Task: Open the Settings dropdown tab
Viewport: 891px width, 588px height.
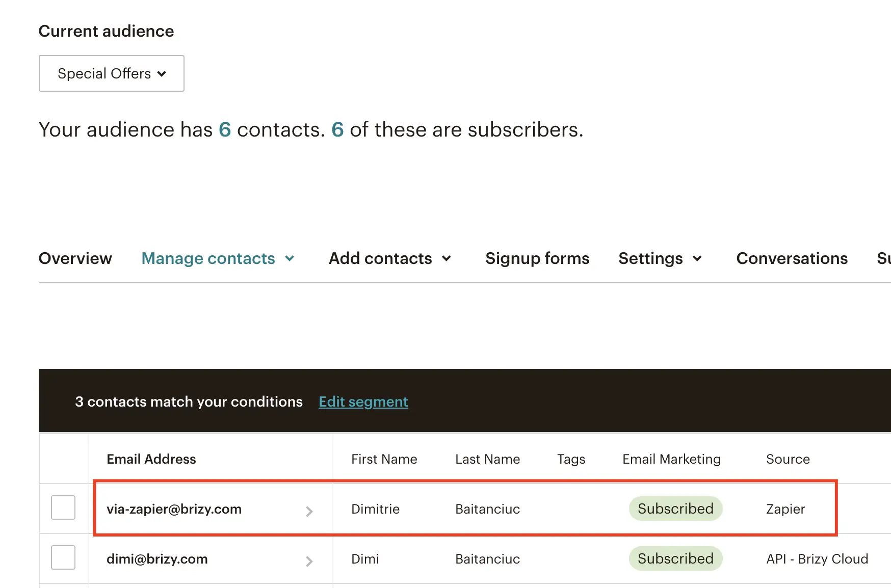Action: pos(660,258)
